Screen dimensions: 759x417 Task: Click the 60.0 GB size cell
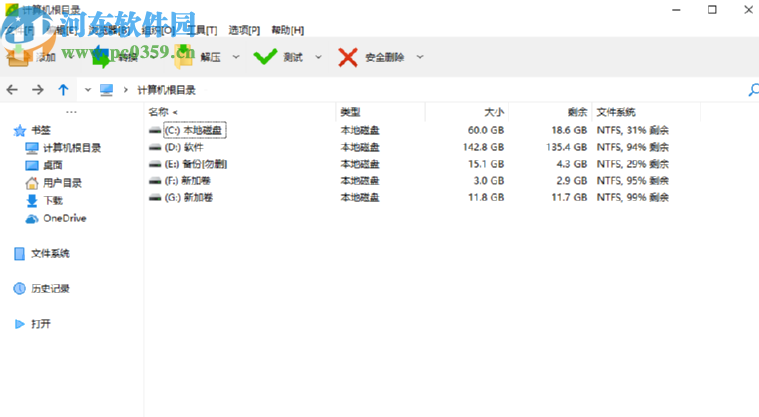486,130
